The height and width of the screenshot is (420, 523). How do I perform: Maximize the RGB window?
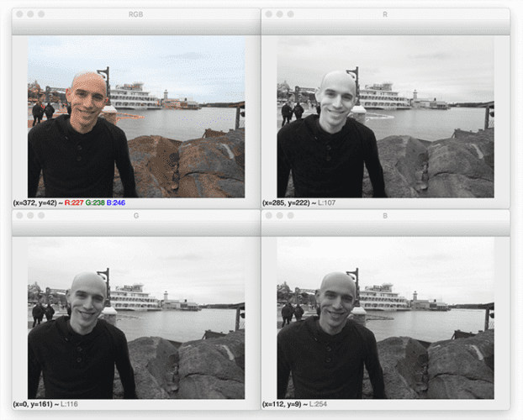pos(41,14)
